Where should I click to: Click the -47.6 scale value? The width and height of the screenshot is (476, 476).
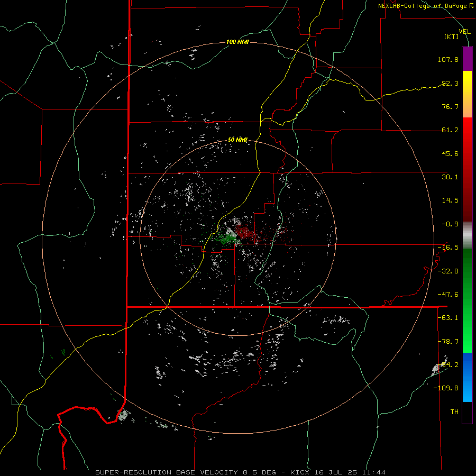(448, 295)
